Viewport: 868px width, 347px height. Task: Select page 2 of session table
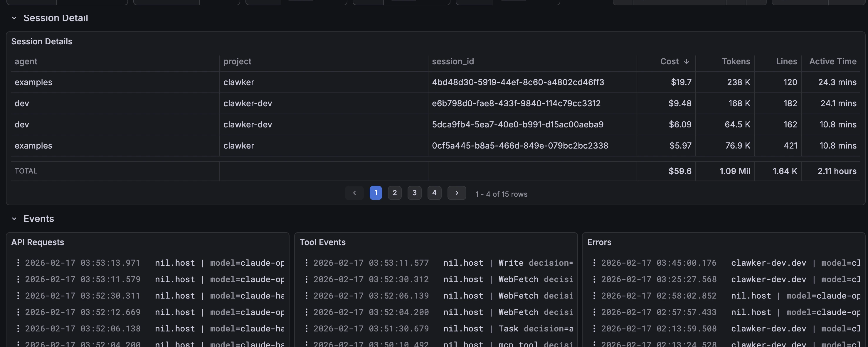(395, 193)
